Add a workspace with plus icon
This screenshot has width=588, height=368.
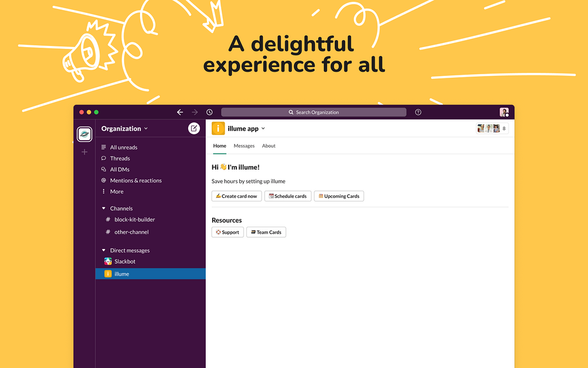(x=84, y=152)
